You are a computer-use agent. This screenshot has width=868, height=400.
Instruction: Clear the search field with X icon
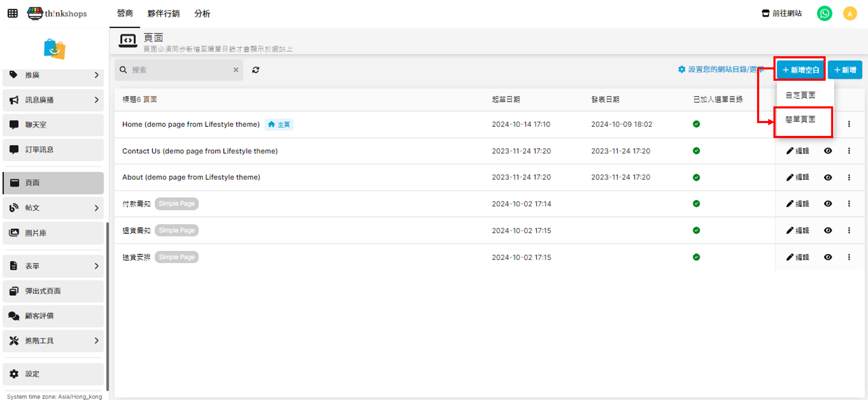pos(235,70)
